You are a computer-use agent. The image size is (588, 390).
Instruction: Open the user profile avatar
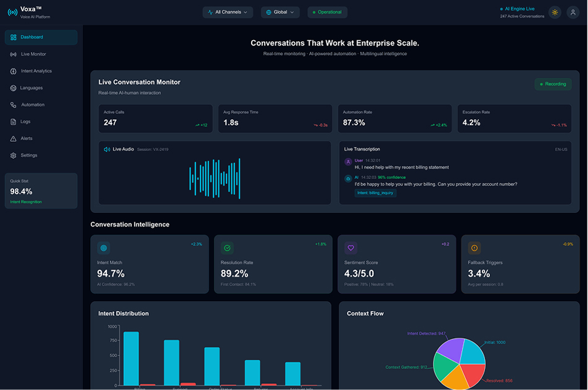click(573, 12)
